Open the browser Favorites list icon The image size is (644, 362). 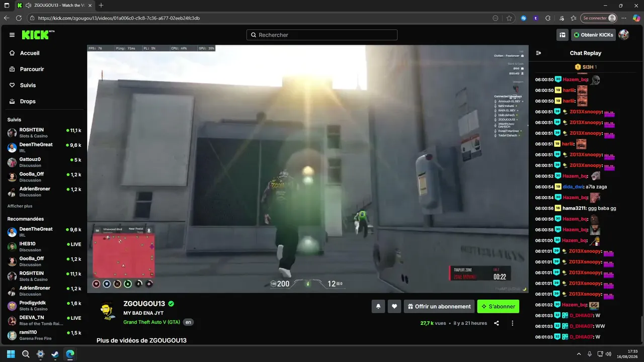[x=574, y=18]
